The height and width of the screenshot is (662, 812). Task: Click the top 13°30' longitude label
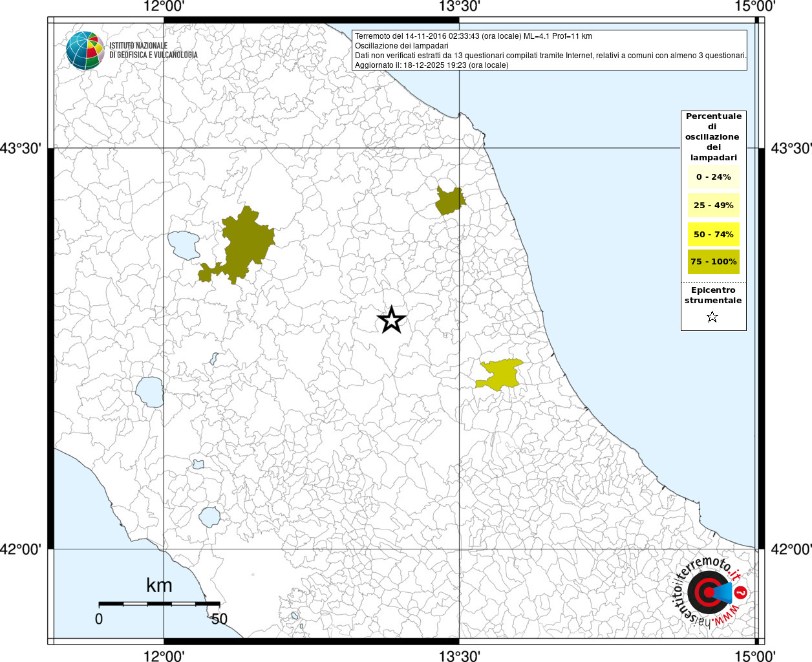(x=460, y=7)
